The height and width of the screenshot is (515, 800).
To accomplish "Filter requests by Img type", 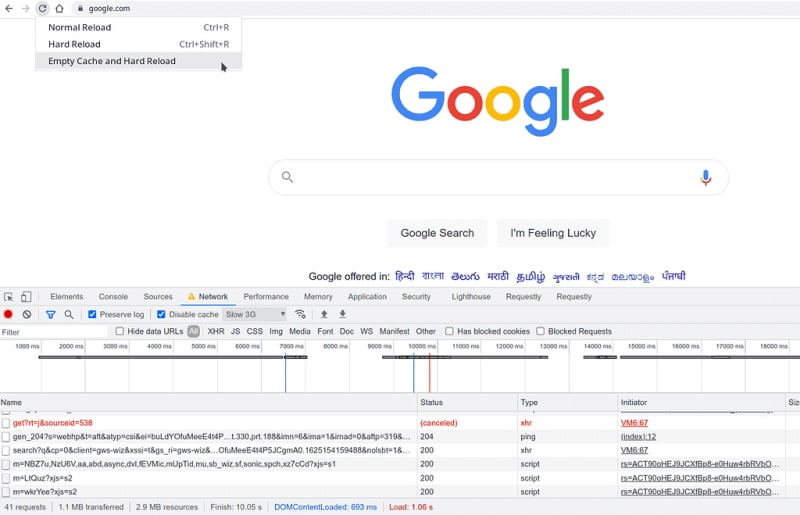I will (276, 331).
